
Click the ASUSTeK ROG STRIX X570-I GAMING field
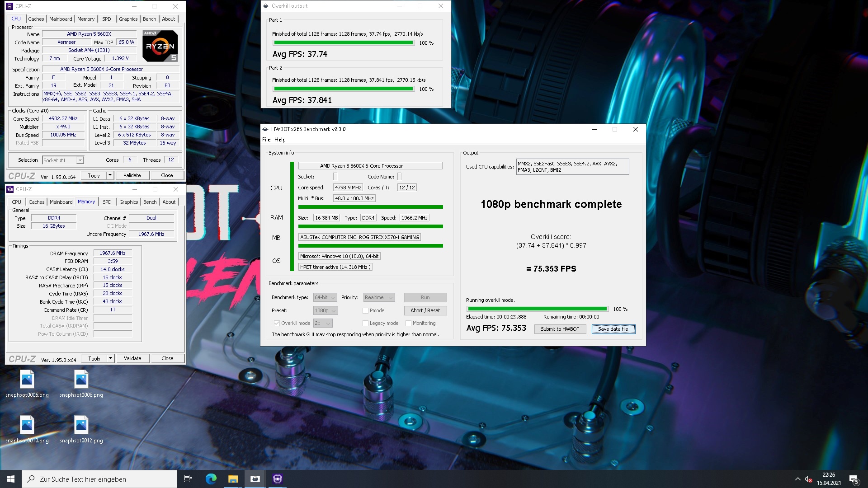point(359,237)
